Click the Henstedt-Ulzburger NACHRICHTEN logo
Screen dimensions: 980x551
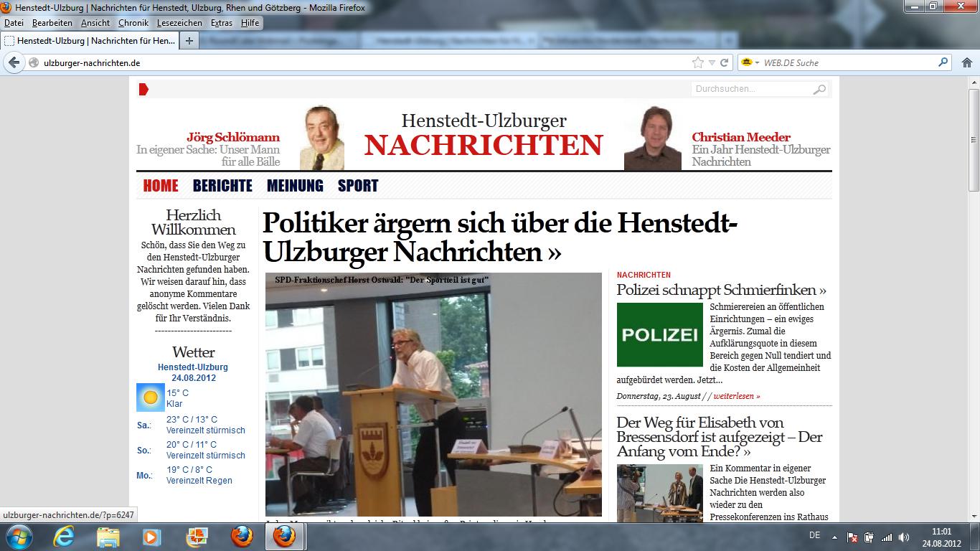(484, 135)
